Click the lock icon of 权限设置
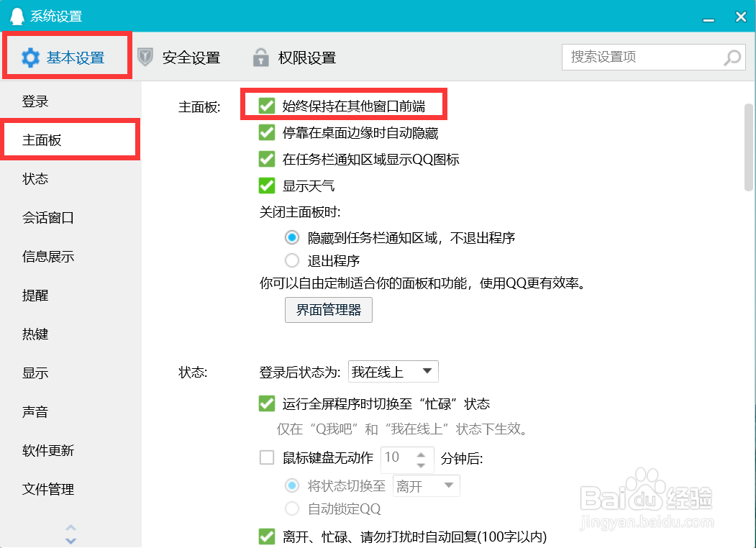Image resolution: width=756 pixels, height=548 pixels. click(x=261, y=58)
